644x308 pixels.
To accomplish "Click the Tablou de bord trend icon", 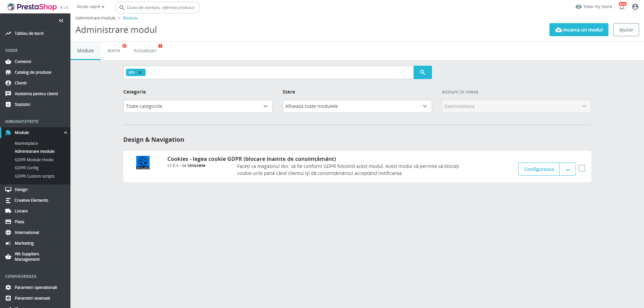I will coord(8,34).
